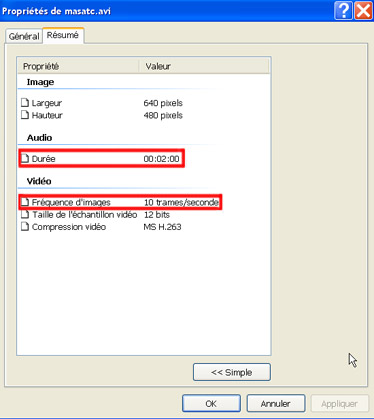Click the Compression vidéo row icon
The width and height of the screenshot is (374, 419).
(25, 226)
